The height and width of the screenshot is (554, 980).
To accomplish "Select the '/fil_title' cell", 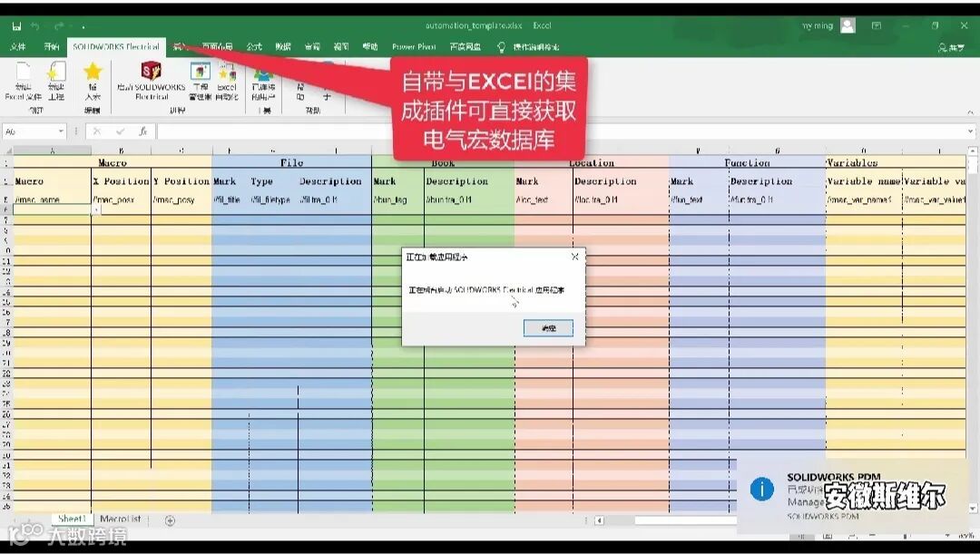I will (x=230, y=199).
